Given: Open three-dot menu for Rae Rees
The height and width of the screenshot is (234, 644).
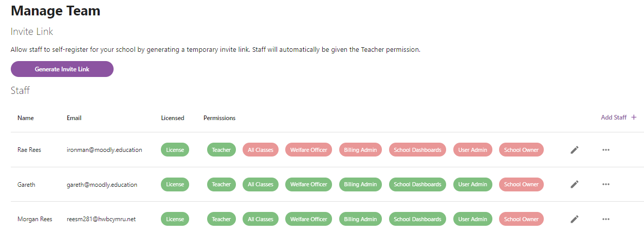Looking at the screenshot, I should tap(605, 150).
